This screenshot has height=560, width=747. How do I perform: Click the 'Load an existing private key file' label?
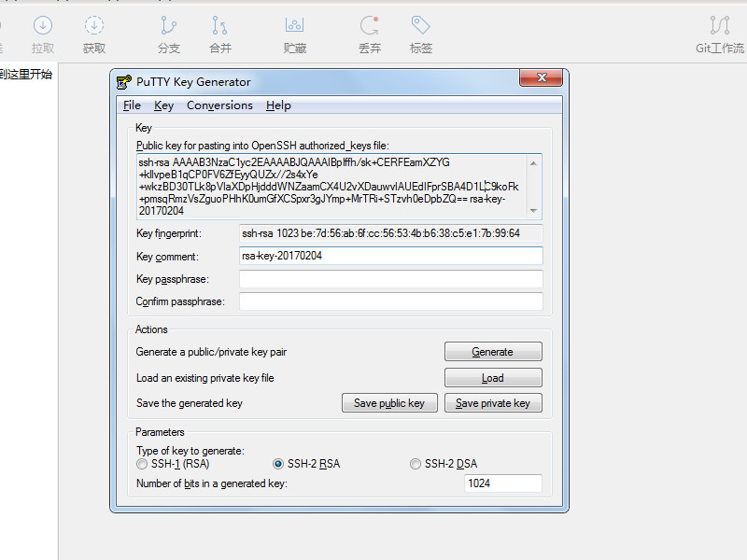(204, 378)
